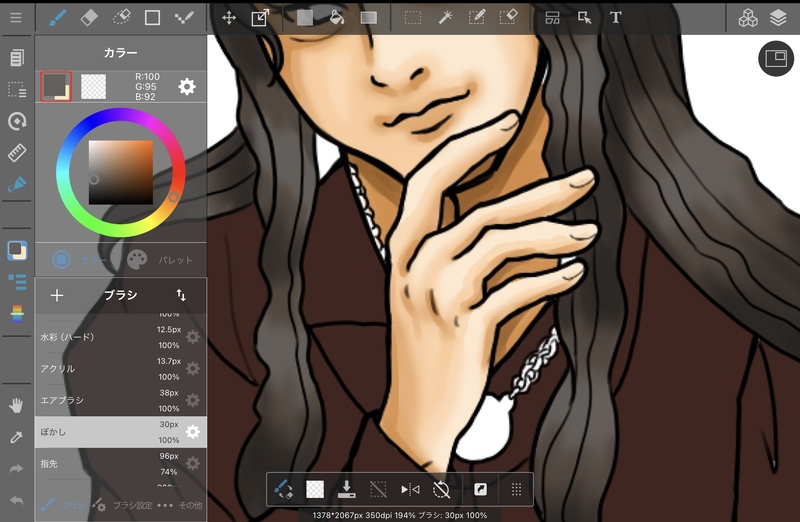Click the foreground color swatch
This screenshot has height=522, width=800.
pyautogui.click(x=56, y=86)
